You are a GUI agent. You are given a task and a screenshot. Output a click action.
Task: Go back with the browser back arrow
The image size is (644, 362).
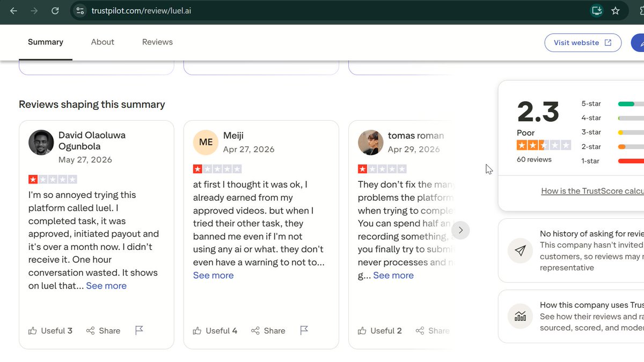pyautogui.click(x=13, y=11)
